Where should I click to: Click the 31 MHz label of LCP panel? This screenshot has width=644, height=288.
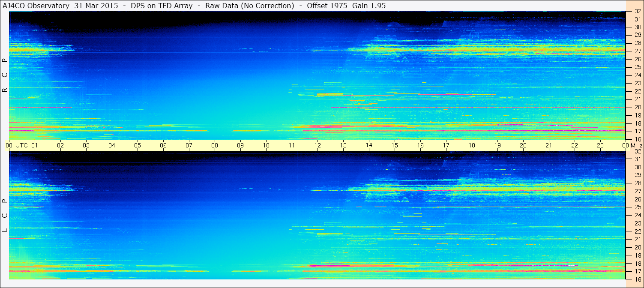click(x=637, y=159)
